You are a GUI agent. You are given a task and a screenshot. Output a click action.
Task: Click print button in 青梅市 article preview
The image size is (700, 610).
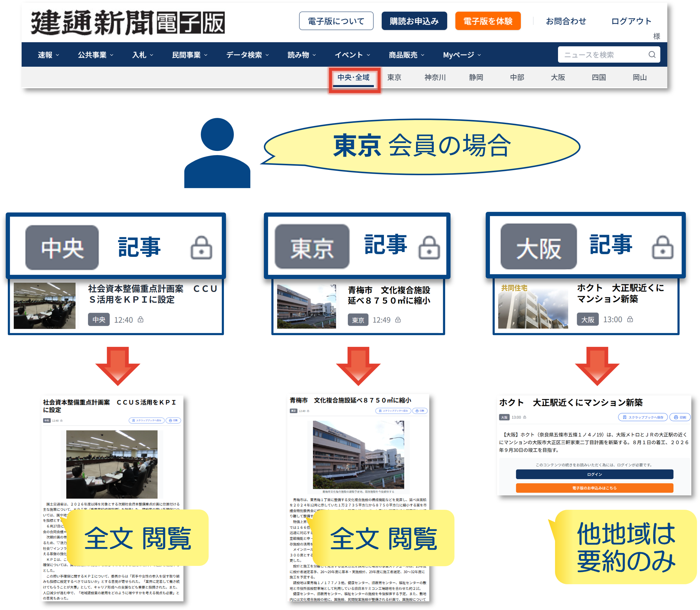click(420, 410)
